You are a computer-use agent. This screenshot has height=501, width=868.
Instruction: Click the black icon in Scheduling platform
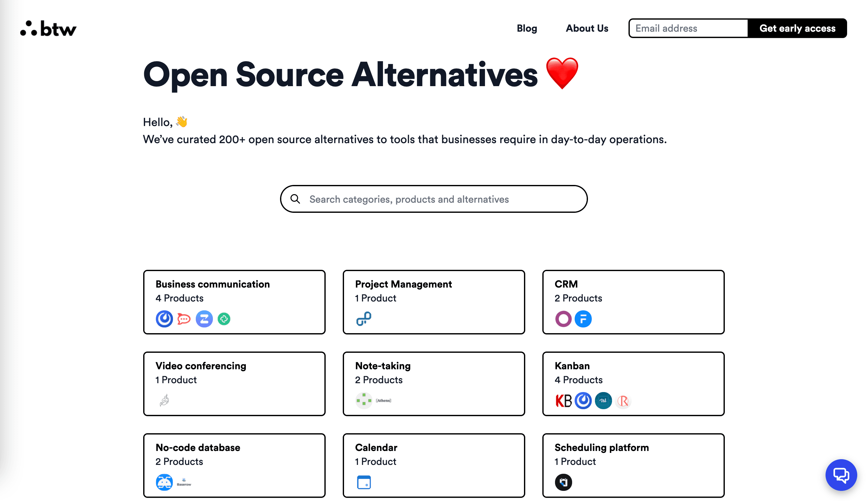click(x=563, y=482)
